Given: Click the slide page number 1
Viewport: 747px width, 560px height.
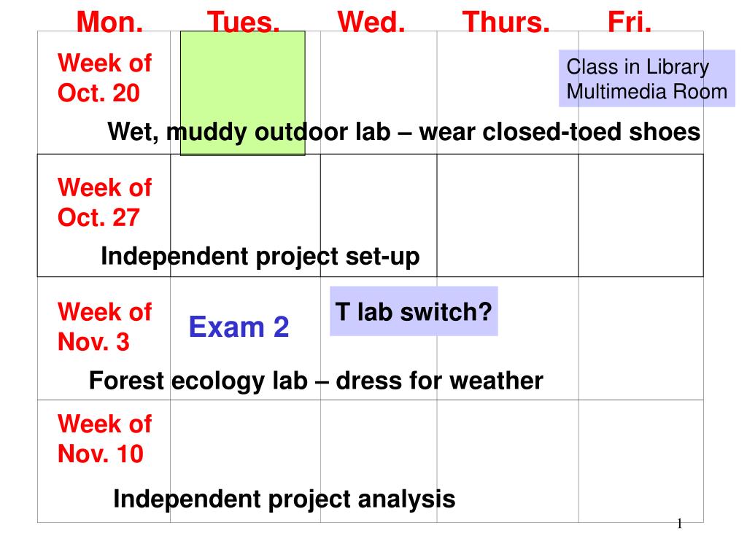Looking at the screenshot, I should (679, 524).
